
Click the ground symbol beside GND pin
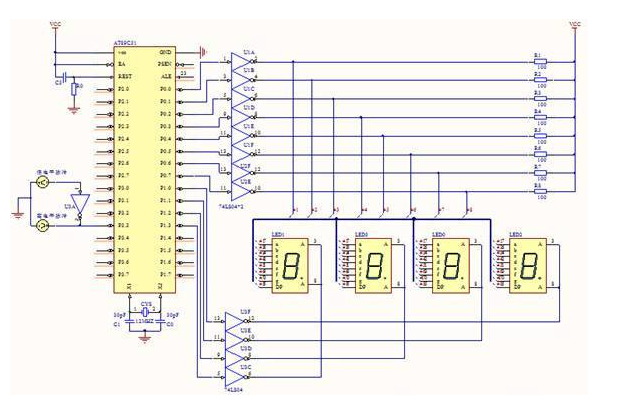(x=203, y=52)
